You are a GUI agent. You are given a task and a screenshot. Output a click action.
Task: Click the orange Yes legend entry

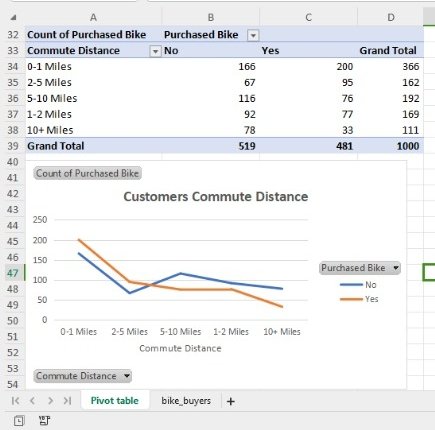point(359,299)
